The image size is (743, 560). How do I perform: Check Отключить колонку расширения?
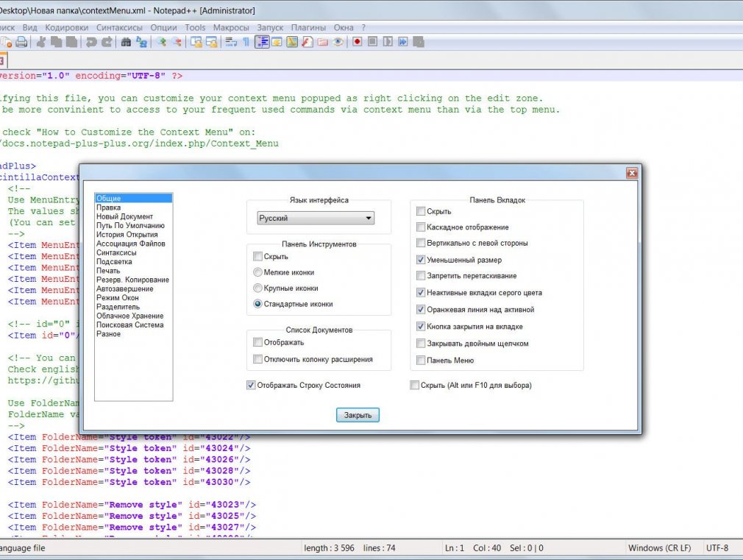tap(257, 359)
